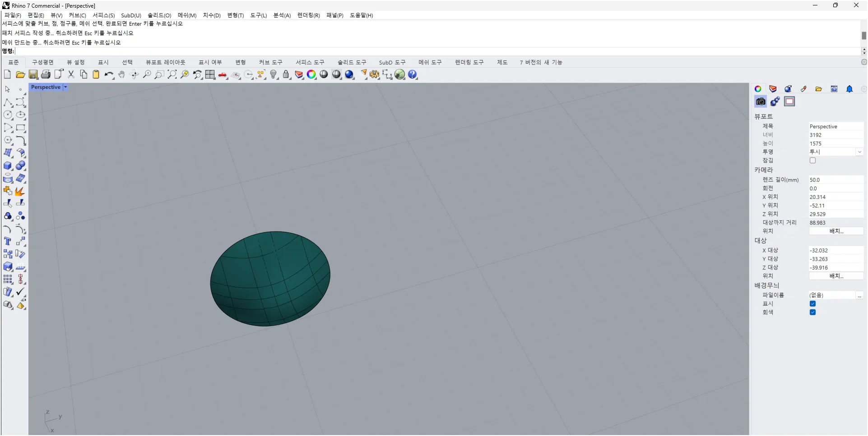Image resolution: width=868 pixels, height=436 pixels.
Task: Click the color wheel properties panel tab
Action: (x=758, y=89)
